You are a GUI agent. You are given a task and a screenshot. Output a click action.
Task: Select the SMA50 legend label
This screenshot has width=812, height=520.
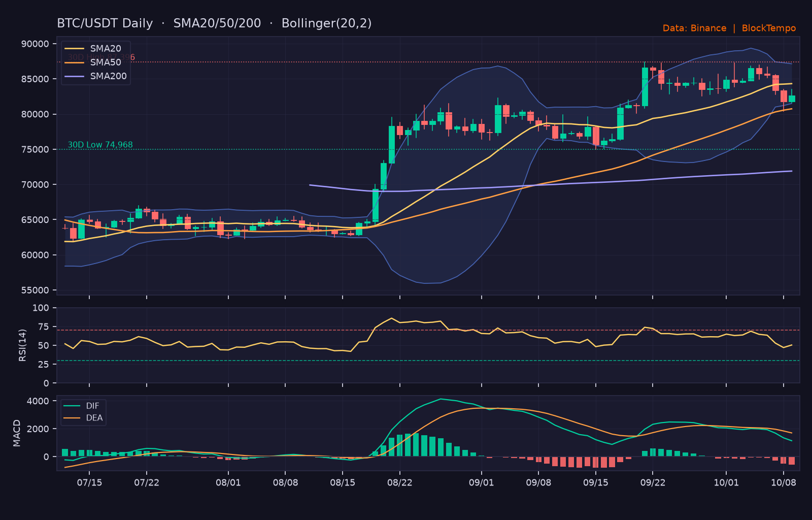click(x=106, y=62)
